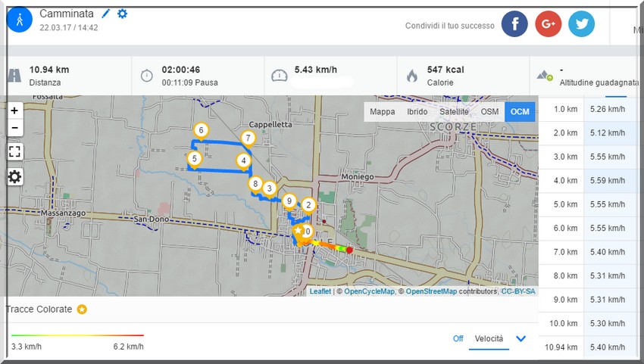
Task: Switch map layer to OSM
Action: click(x=489, y=111)
